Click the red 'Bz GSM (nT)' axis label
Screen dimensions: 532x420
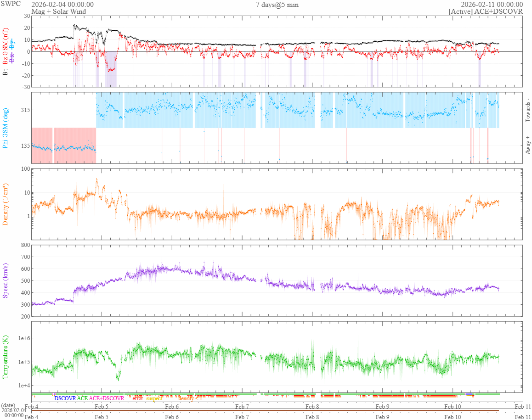pos(5,46)
